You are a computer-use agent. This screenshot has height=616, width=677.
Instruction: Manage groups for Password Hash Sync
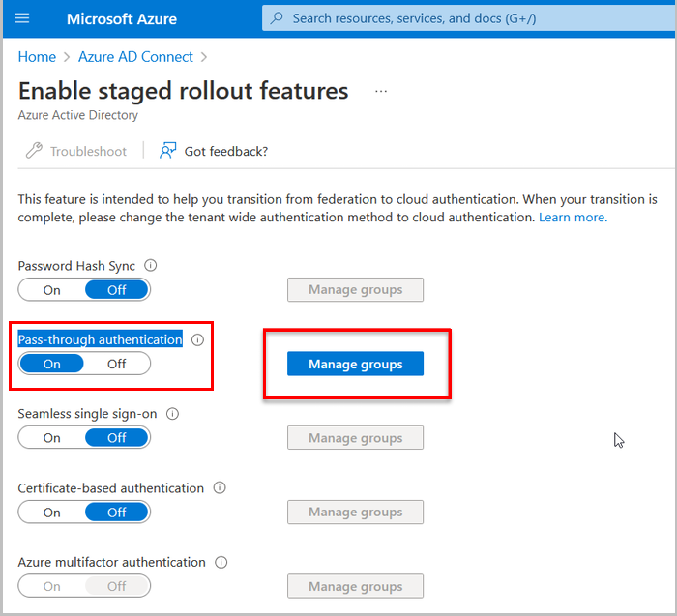355,289
